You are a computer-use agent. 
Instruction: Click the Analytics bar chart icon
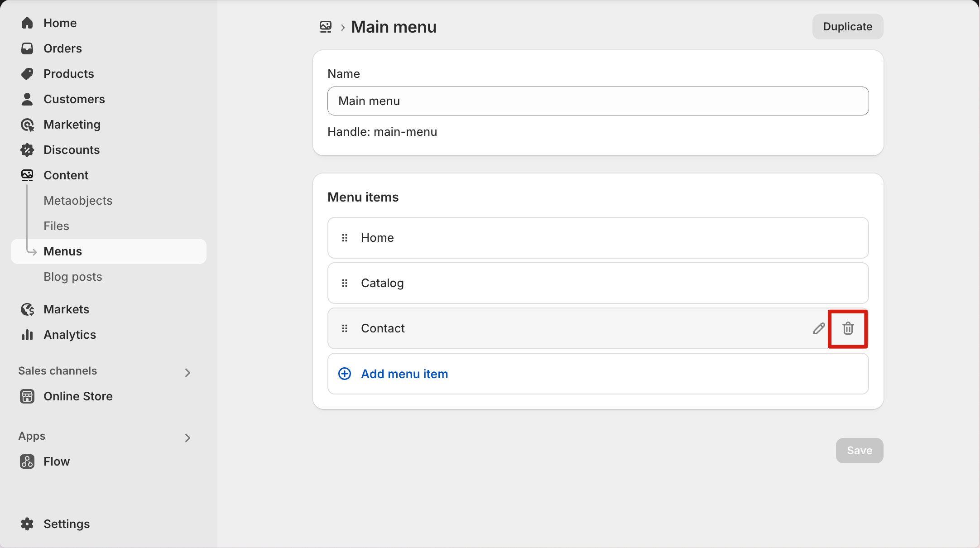click(27, 335)
